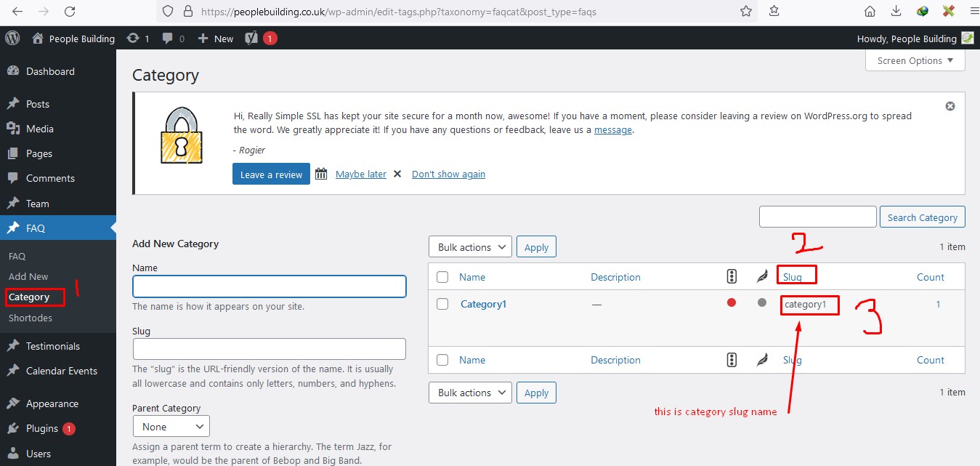
Task: Sort by the Name column header
Action: (472, 277)
